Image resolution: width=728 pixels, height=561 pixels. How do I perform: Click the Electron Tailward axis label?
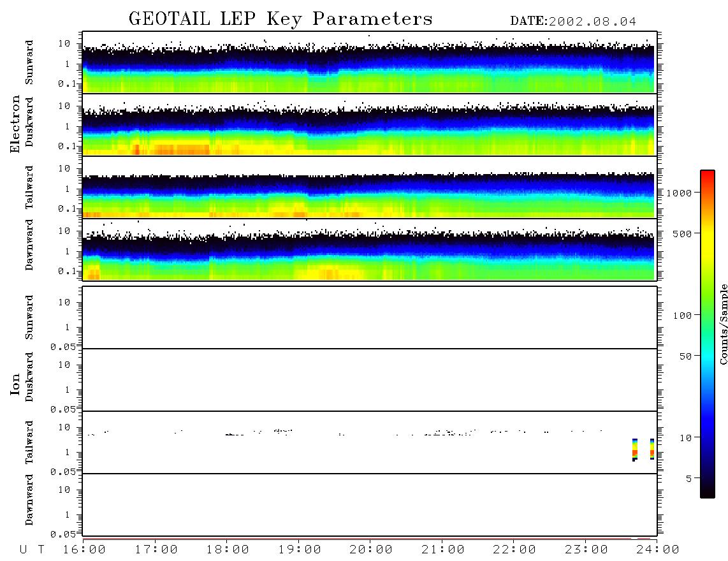click(29, 187)
